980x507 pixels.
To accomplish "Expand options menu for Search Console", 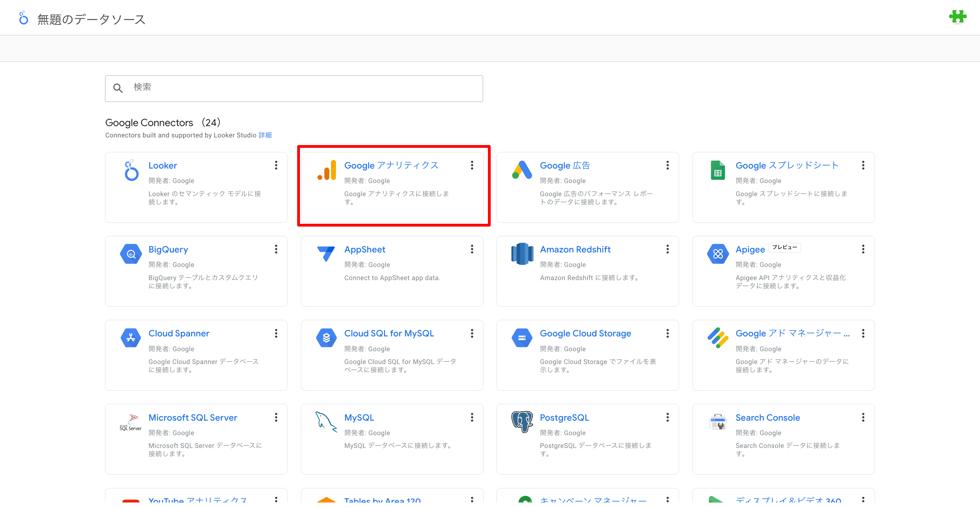I will point(863,417).
